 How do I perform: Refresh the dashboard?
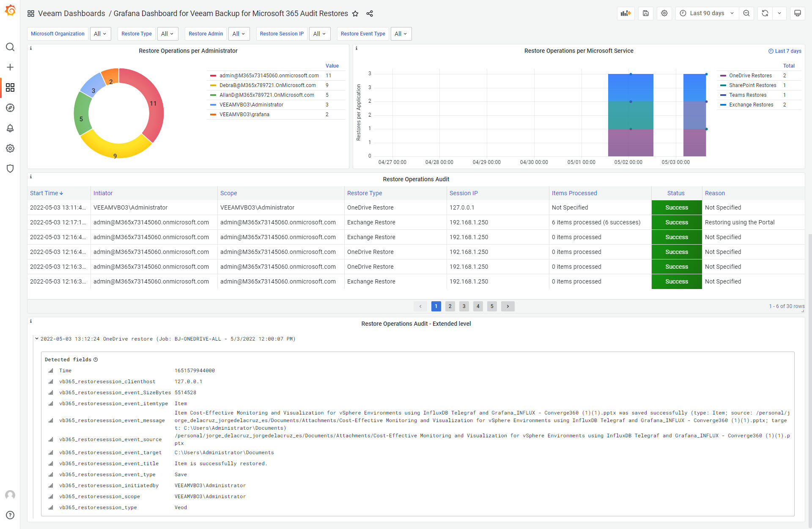click(765, 13)
